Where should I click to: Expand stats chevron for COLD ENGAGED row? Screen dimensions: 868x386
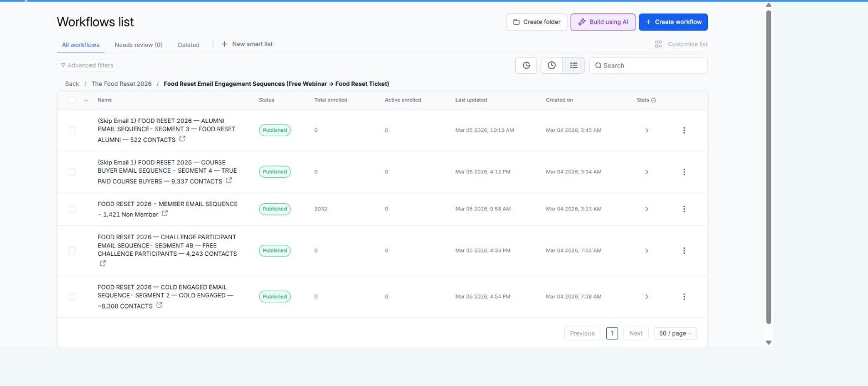646,296
